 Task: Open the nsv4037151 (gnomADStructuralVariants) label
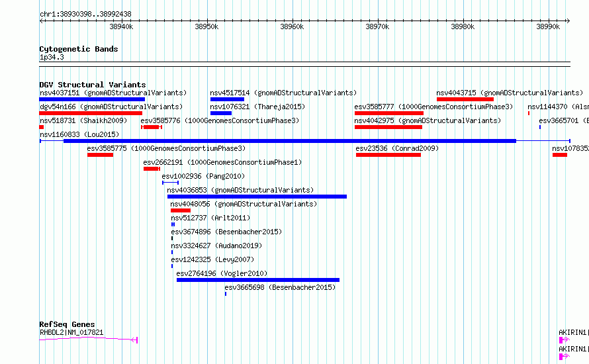pyautogui.click(x=113, y=93)
